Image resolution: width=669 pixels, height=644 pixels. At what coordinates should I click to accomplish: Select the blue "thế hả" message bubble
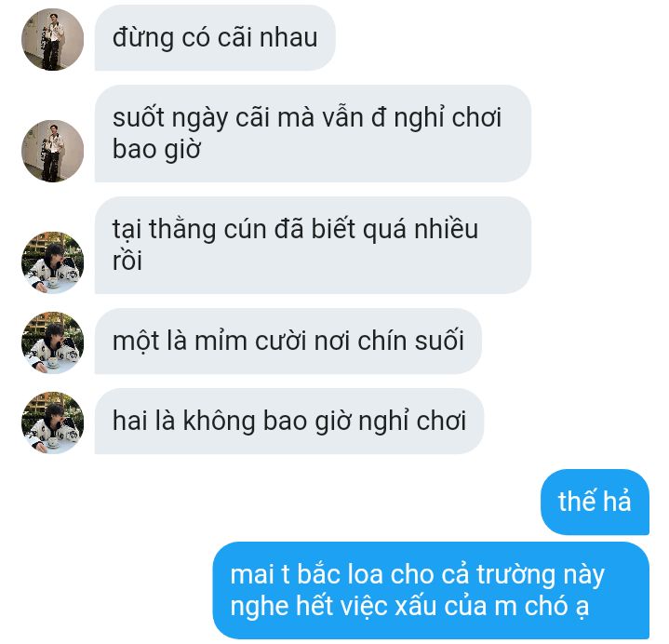coord(595,502)
